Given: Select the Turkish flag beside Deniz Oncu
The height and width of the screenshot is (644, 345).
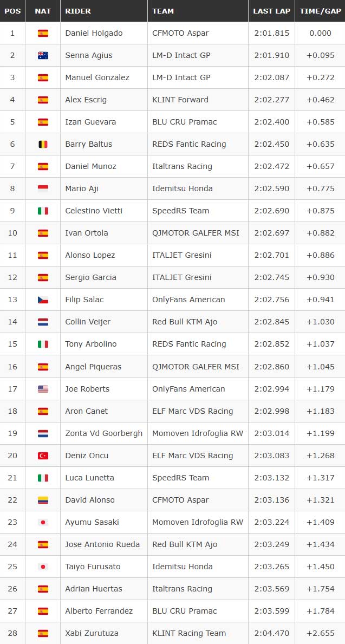Looking at the screenshot, I should 43,456.
